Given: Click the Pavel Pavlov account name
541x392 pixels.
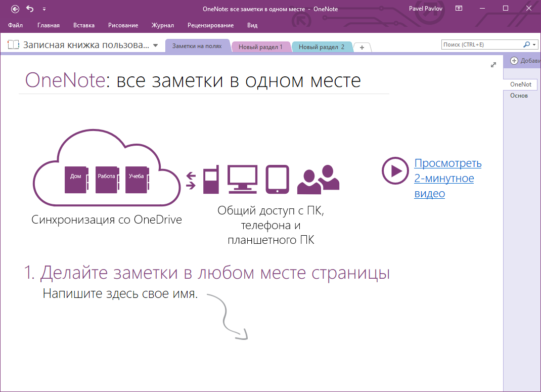Looking at the screenshot, I should click(x=425, y=9).
